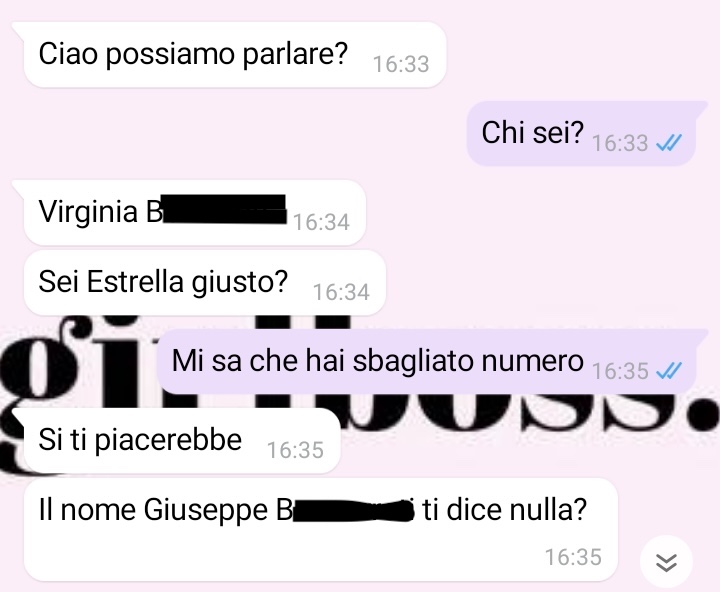
Task: Select the 'Si ti piacerebbe' message
Action: click(x=182, y=440)
